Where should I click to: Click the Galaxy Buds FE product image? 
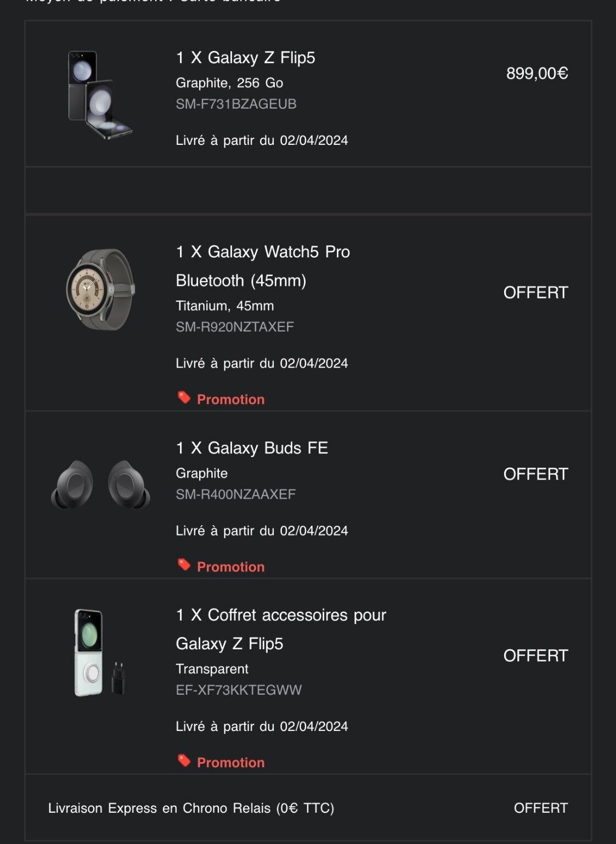[100, 484]
